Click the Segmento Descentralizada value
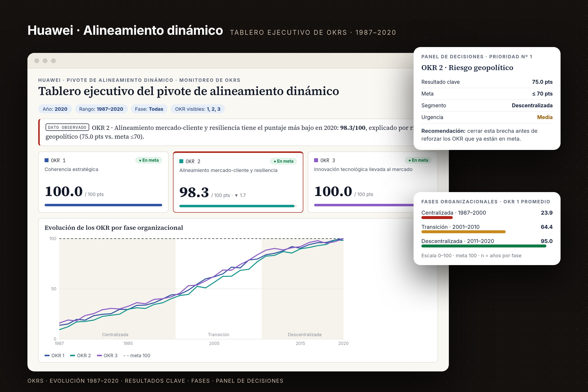 click(532, 106)
